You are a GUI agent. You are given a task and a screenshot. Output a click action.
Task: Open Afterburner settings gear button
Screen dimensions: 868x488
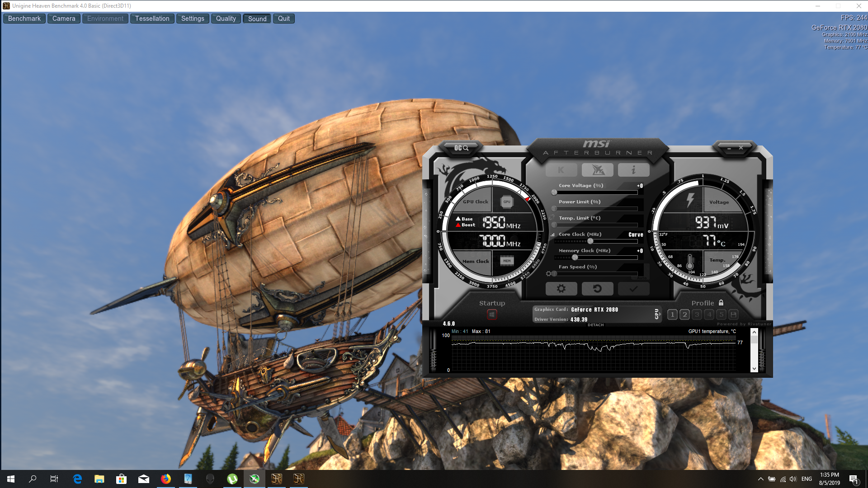click(561, 289)
